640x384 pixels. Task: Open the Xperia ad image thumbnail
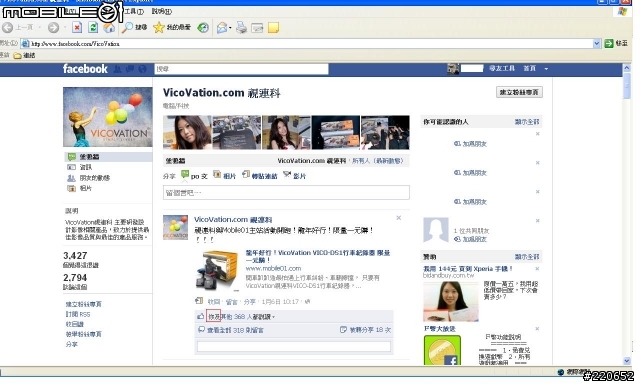coord(451,301)
